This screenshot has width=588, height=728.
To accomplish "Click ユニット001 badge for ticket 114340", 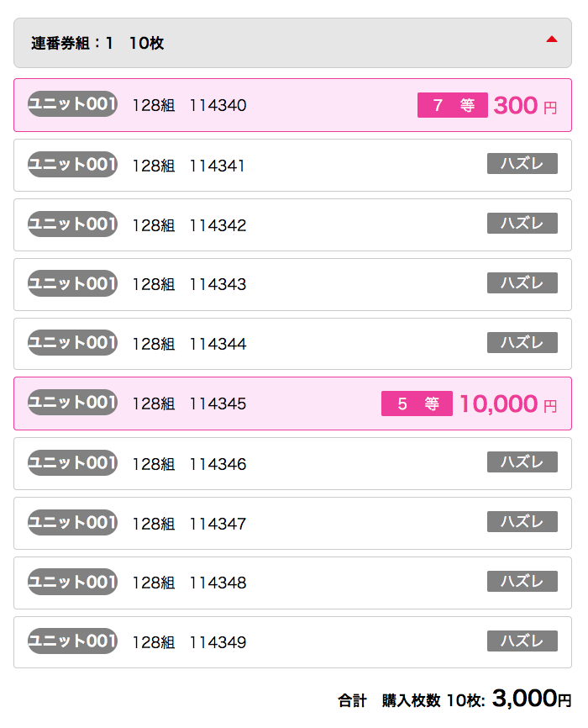I will pos(72,104).
